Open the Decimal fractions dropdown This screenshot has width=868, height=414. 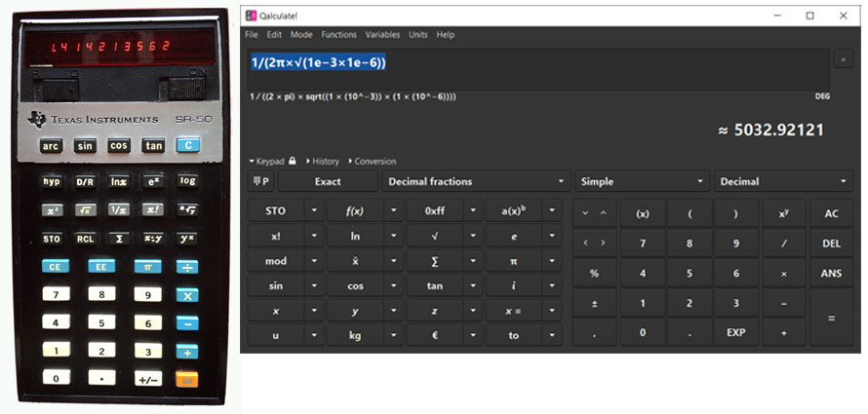(476, 181)
